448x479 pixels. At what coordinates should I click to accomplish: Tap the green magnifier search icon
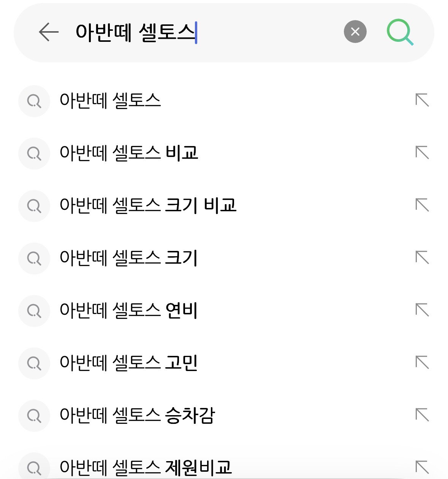[x=400, y=32]
